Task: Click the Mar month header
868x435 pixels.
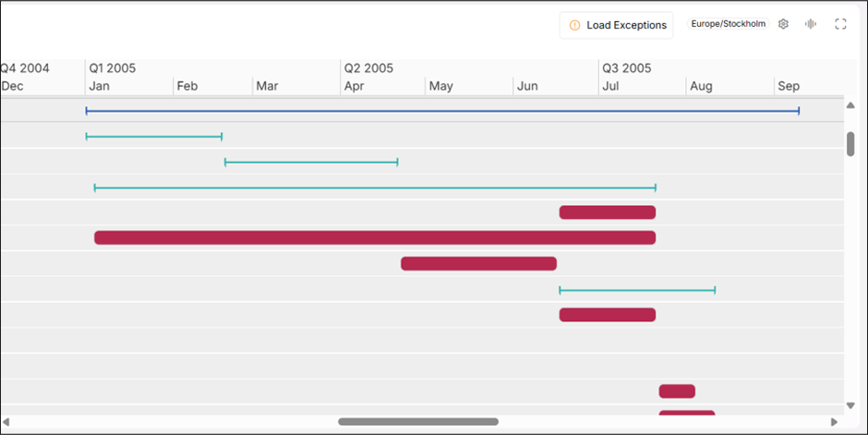Action: point(267,86)
